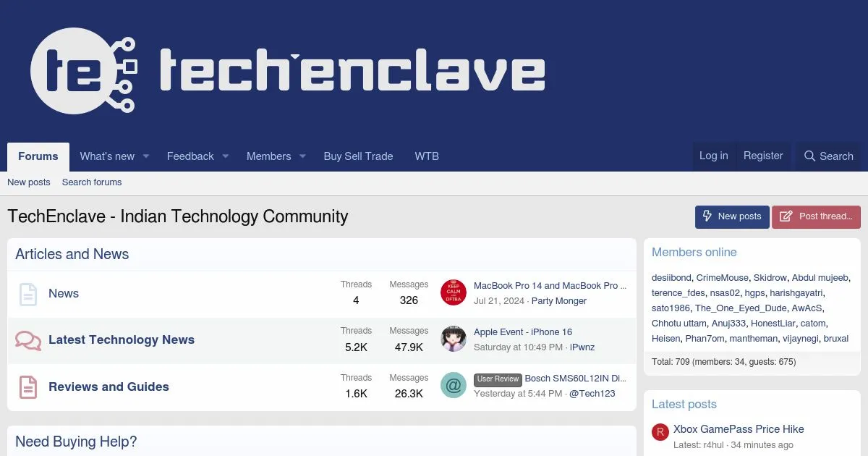Open member HonestLiar's profile

[x=773, y=324]
